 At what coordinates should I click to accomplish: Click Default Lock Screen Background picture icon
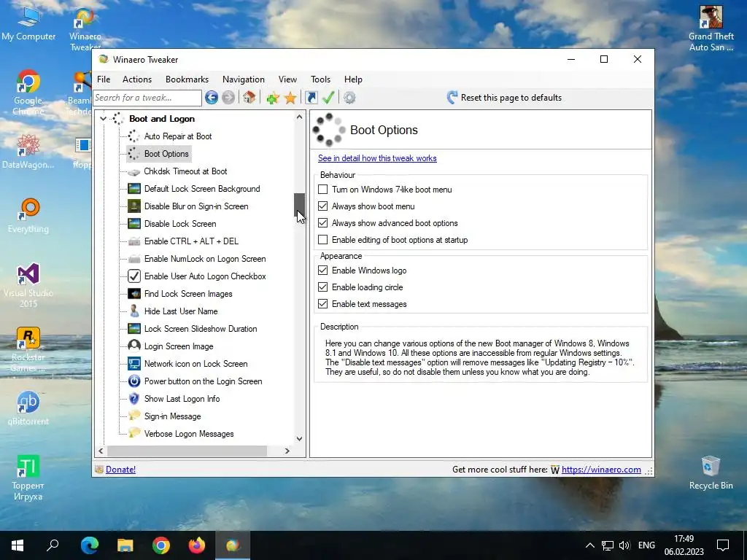(x=134, y=189)
